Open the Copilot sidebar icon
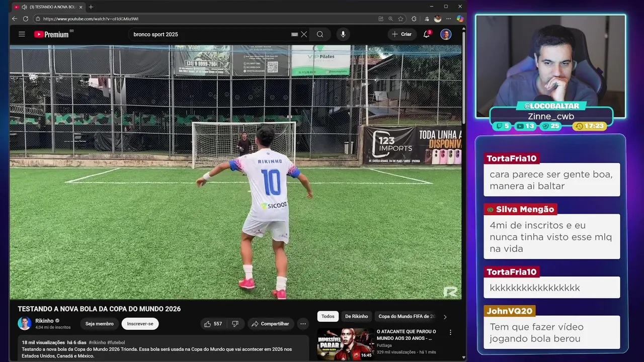Screen dimensions: 644x362 point(460,19)
